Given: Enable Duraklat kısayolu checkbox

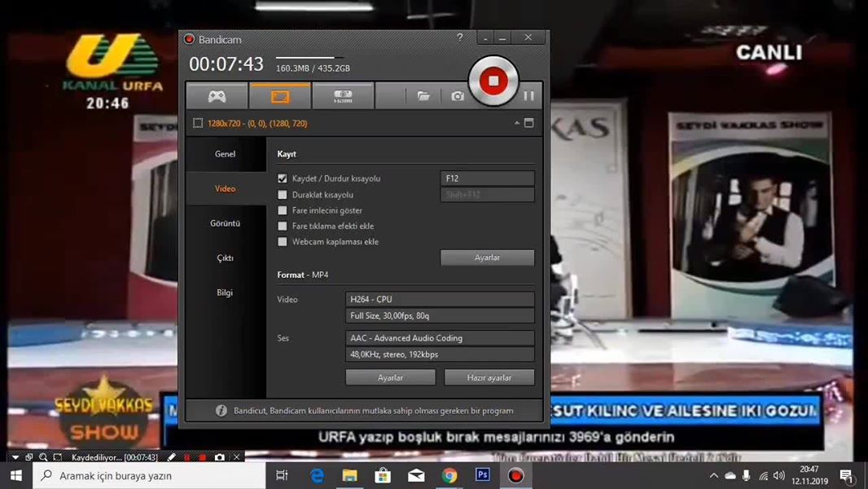Looking at the screenshot, I should pyautogui.click(x=283, y=195).
